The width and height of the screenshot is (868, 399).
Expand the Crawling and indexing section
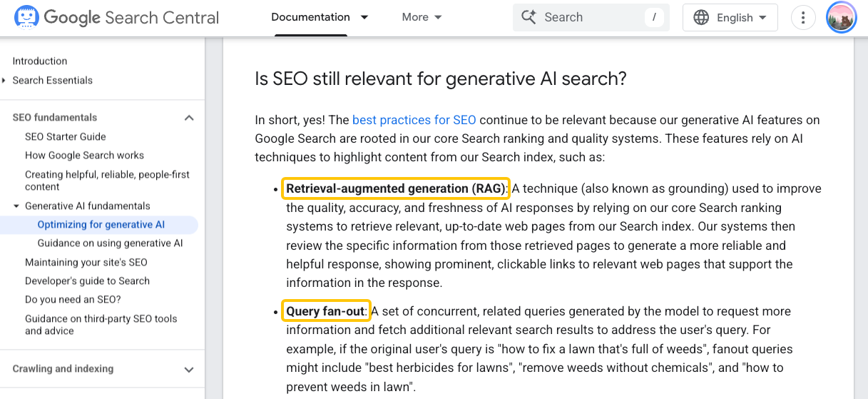pos(189,369)
